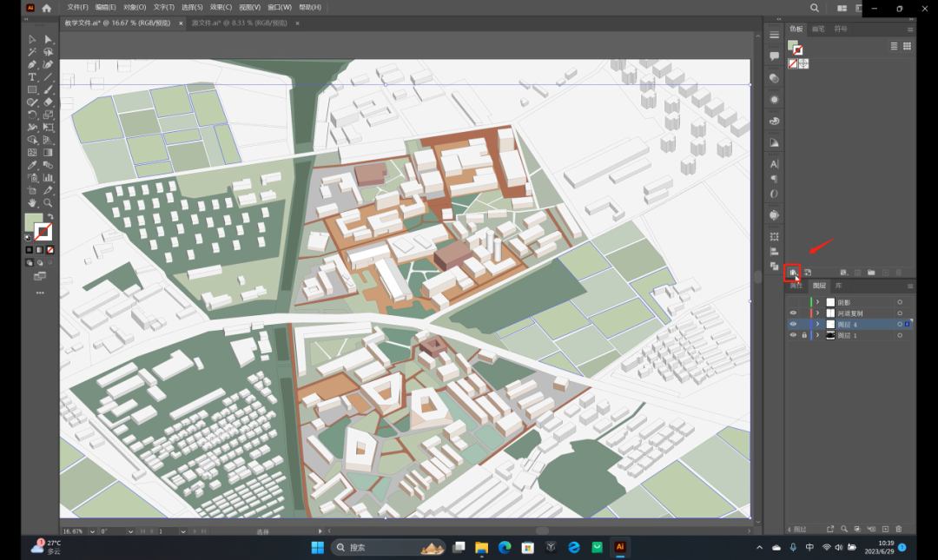Click the None swatch in Swatches panel
Image resolution: width=938 pixels, height=560 pixels.
pos(793,63)
